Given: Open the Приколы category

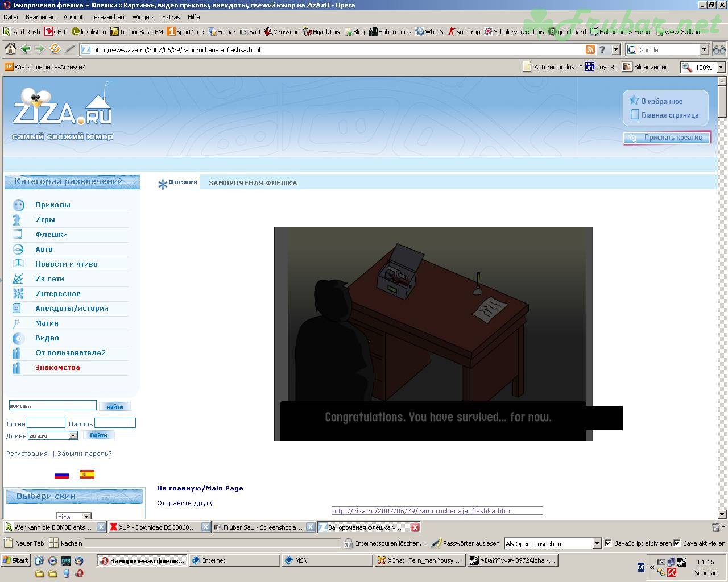Looking at the screenshot, I should pyautogui.click(x=53, y=205).
